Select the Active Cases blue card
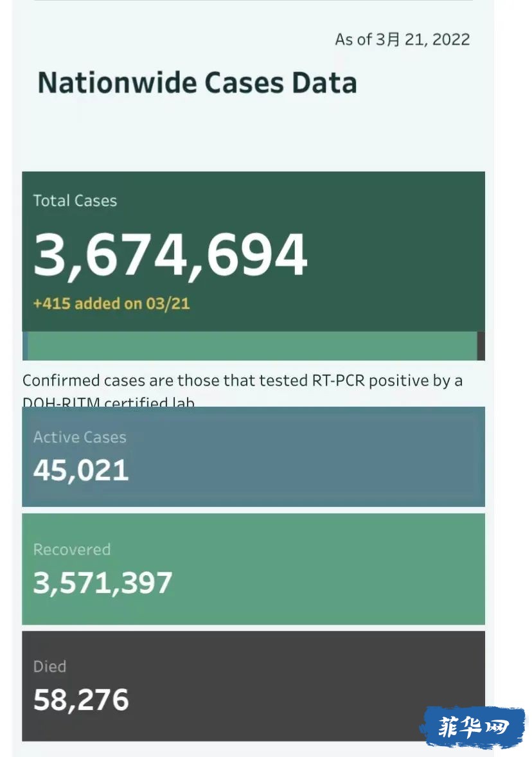Screen dimensions: 532x757 253,457
